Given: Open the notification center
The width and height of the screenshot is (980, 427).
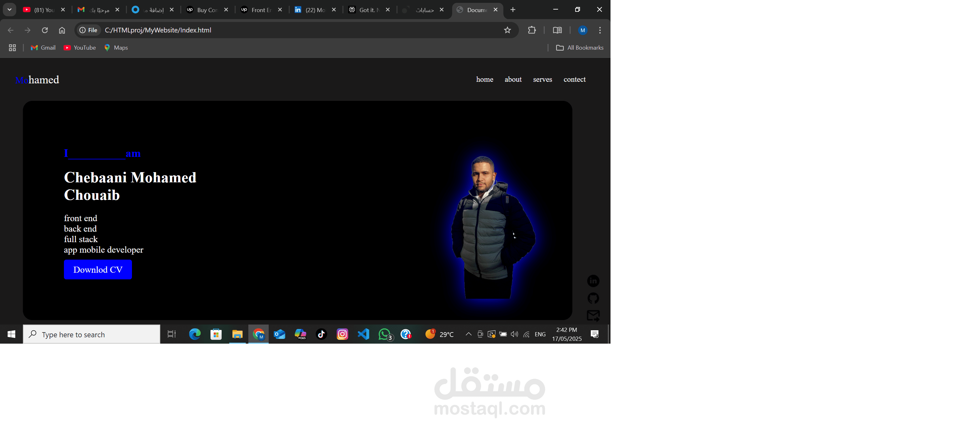Looking at the screenshot, I should click(x=595, y=334).
